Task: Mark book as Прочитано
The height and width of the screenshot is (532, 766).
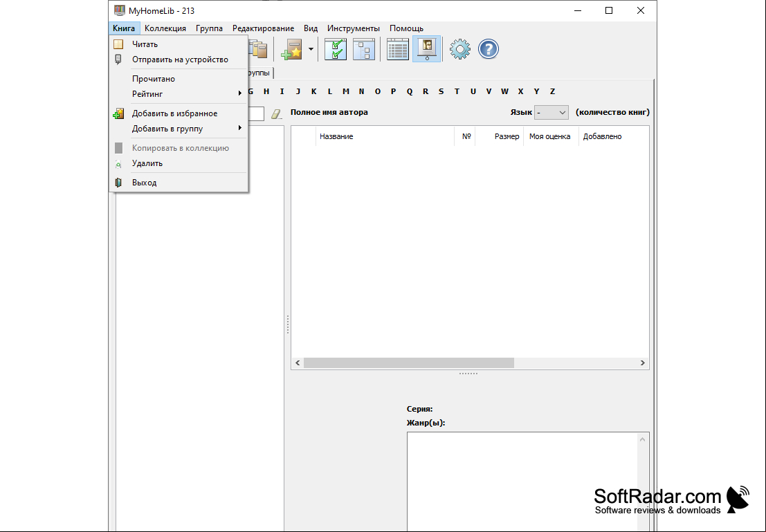Action: coord(180,79)
